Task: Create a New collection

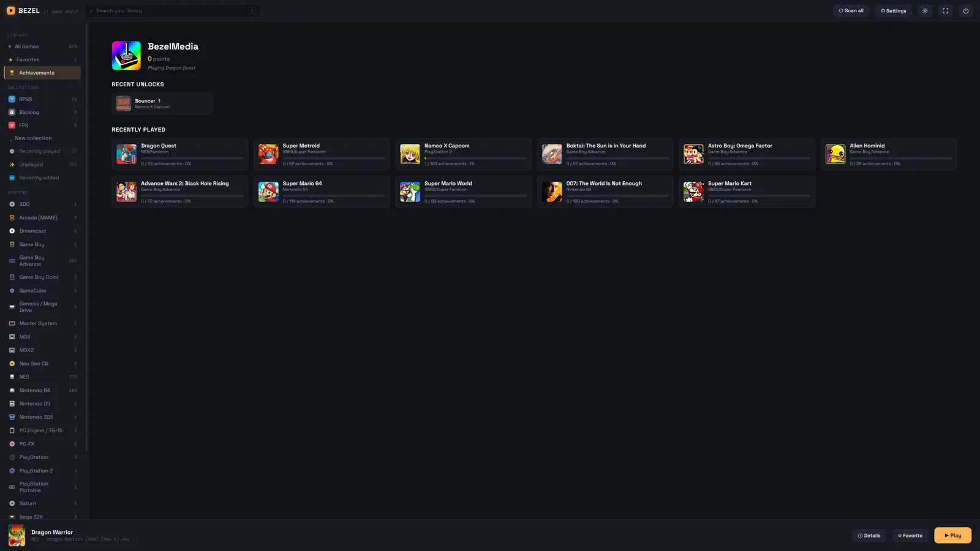Action: coord(42,138)
